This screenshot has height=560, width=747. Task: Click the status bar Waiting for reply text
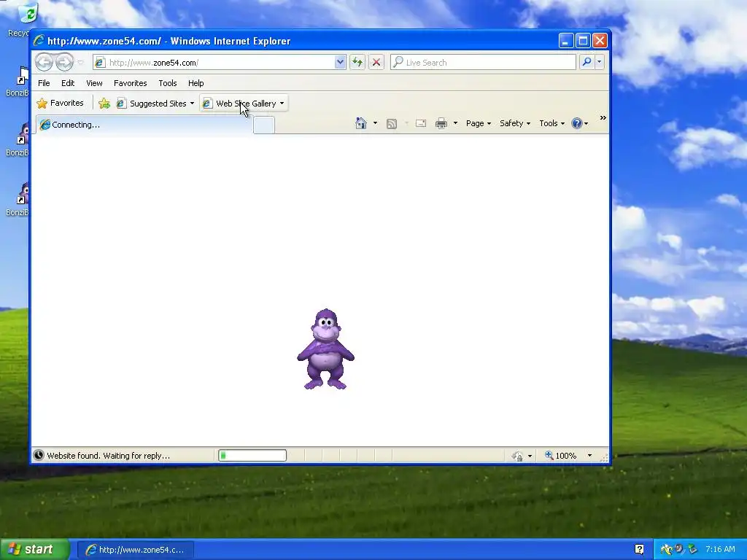[x=108, y=456]
